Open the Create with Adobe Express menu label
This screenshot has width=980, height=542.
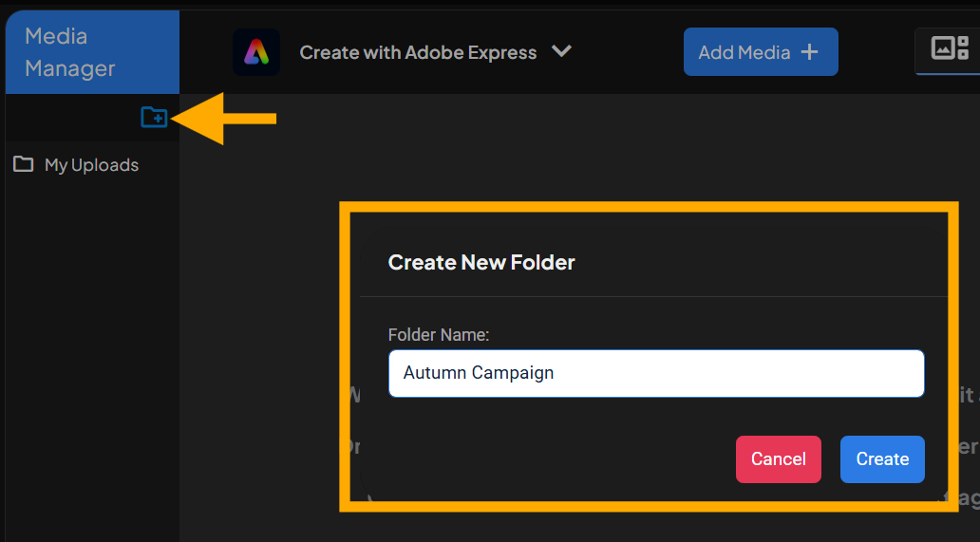(418, 52)
